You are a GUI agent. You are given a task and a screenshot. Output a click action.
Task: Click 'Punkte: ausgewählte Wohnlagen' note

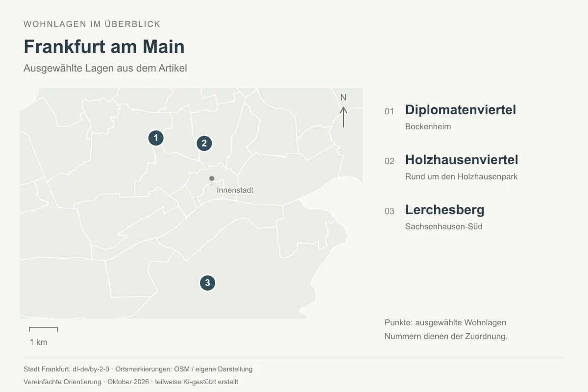(x=445, y=322)
